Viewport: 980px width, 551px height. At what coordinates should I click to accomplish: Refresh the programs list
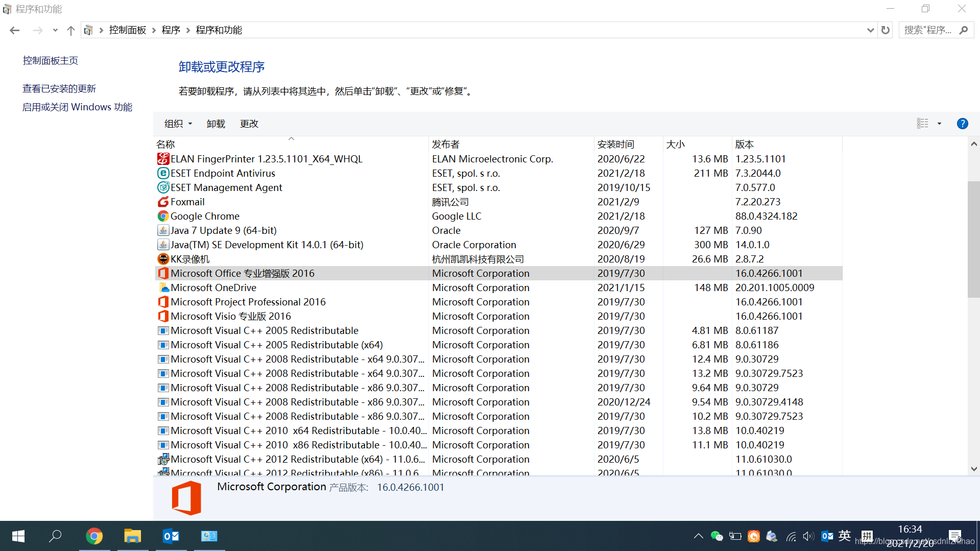pos(886,30)
